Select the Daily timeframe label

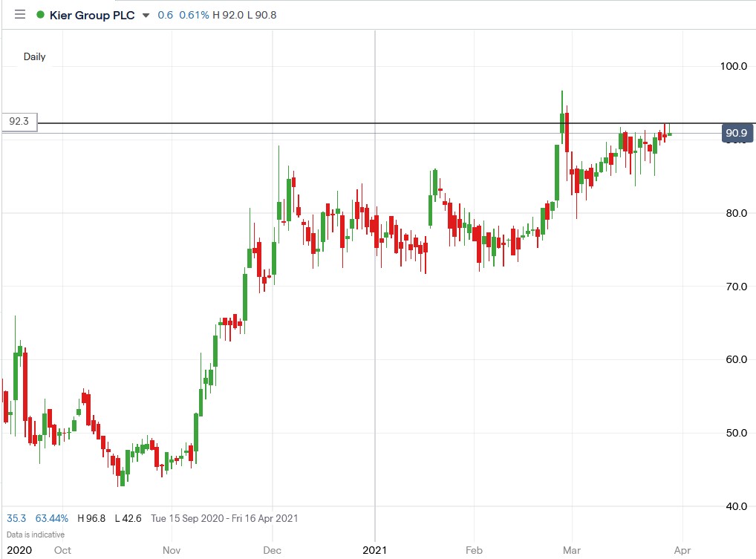tap(34, 56)
